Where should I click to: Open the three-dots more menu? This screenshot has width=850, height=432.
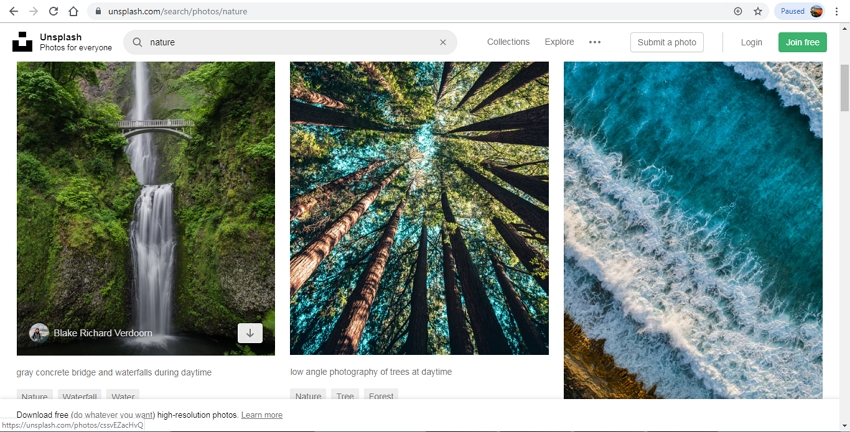(x=595, y=42)
